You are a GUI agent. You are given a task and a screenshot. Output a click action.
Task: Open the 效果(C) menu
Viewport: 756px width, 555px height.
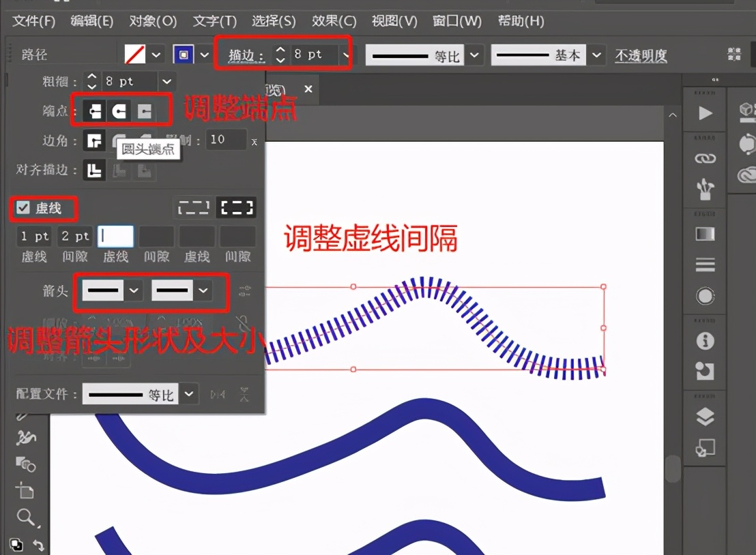334,21
